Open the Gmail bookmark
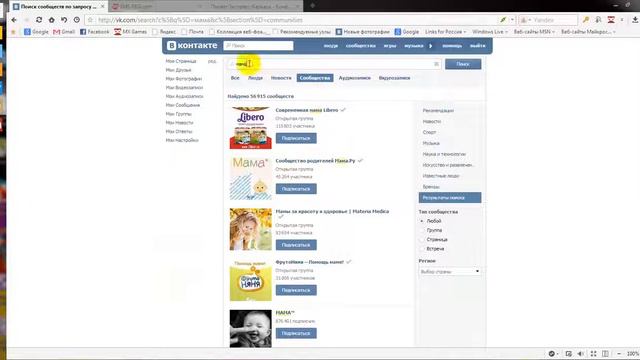 (x=64, y=31)
